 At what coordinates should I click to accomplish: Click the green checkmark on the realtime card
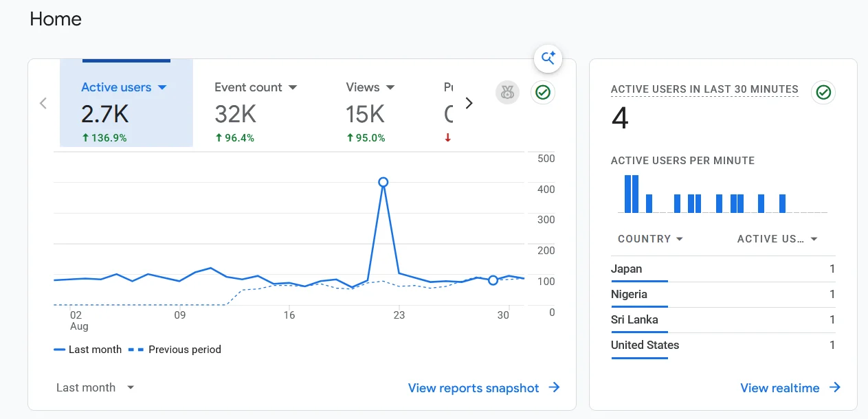tap(823, 92)
